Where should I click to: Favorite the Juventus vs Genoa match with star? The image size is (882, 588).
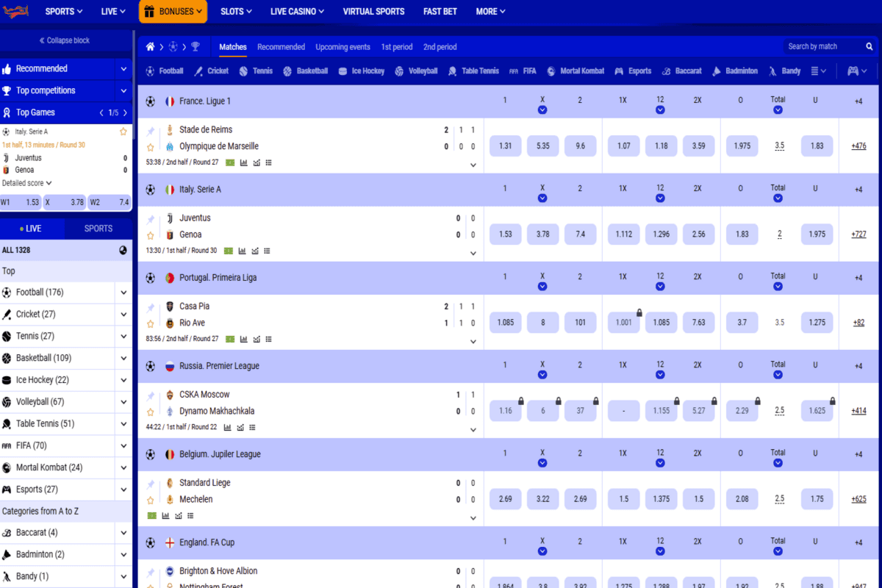tap(151, 235)
